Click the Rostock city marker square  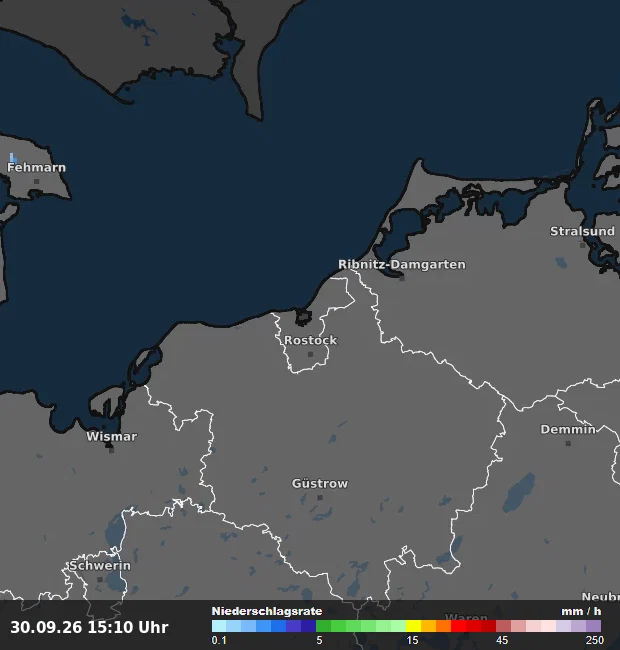(310, 354)
